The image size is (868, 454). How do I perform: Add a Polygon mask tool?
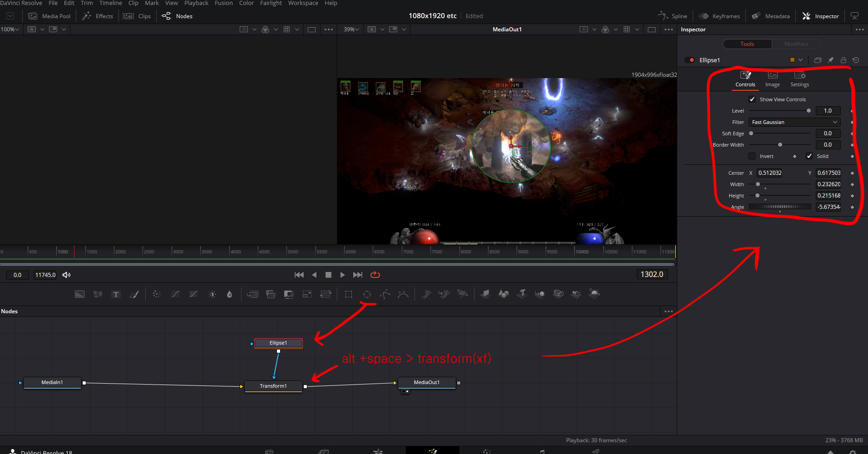coord(385,294)
